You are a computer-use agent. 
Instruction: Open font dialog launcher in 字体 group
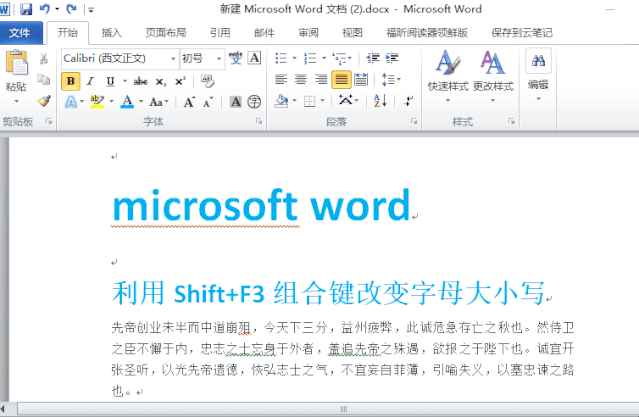click(259, 121)
